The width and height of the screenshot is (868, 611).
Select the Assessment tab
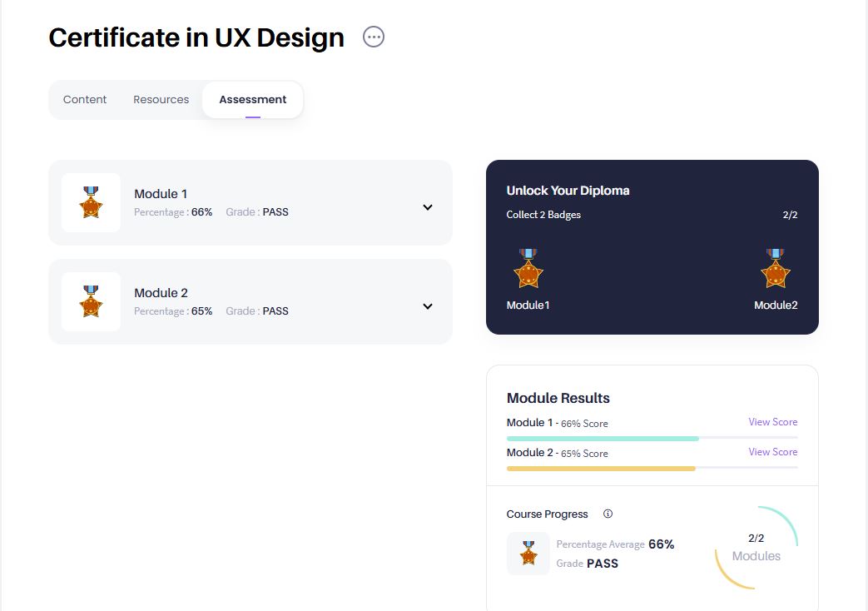click(252, 99)
